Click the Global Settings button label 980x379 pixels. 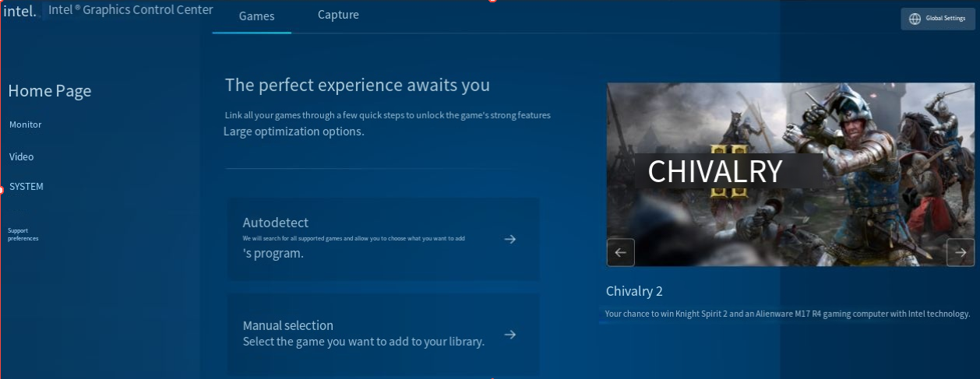tap(945, 19)
